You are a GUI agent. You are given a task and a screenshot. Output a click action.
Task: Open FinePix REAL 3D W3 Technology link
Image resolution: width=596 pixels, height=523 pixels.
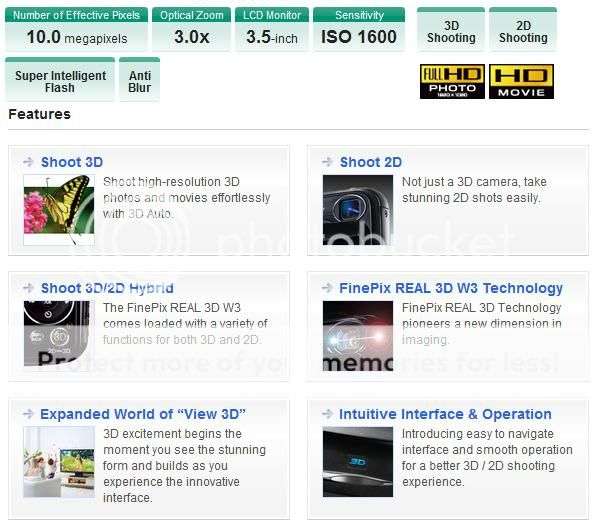coord(451,288)
